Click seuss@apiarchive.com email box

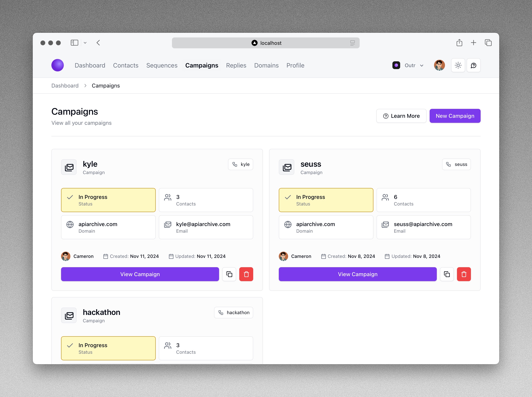coord(423,227)
